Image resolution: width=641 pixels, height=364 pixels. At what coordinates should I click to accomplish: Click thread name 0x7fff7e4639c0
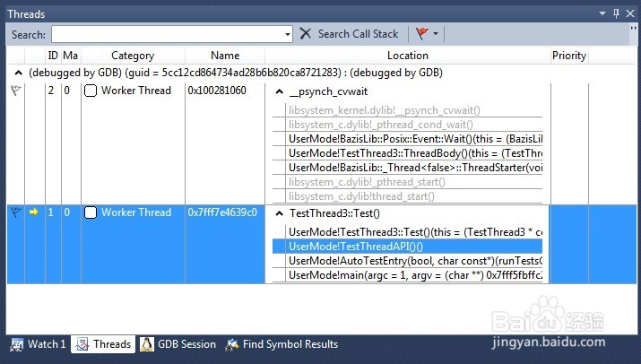[222, 212]
